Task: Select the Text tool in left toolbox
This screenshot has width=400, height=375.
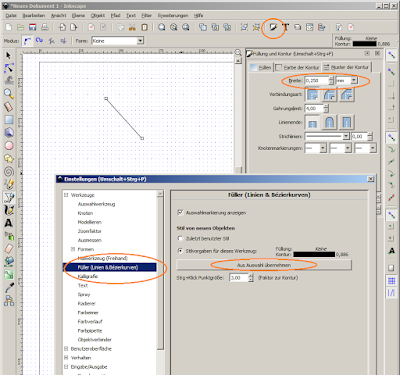Action: click(9, 223)
